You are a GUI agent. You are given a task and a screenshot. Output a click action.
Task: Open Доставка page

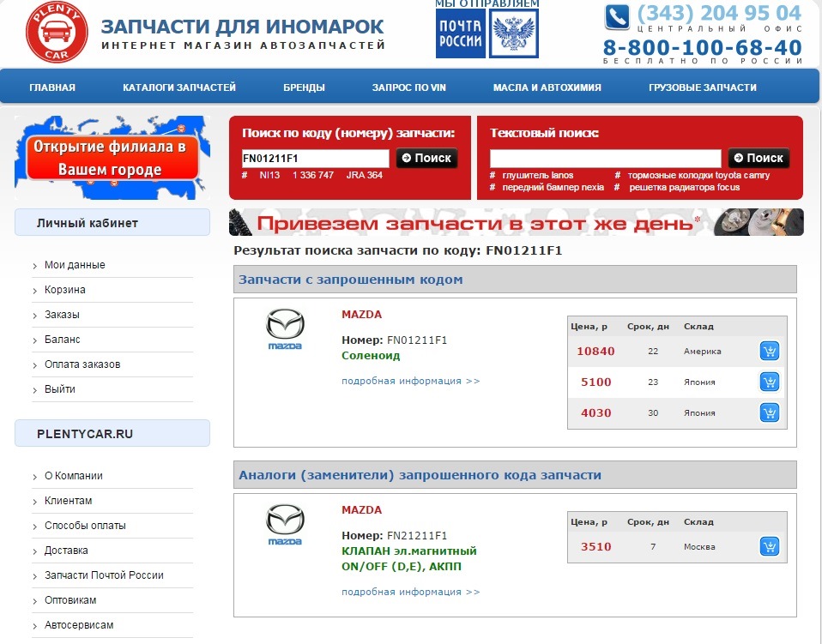tap(66, 551)
